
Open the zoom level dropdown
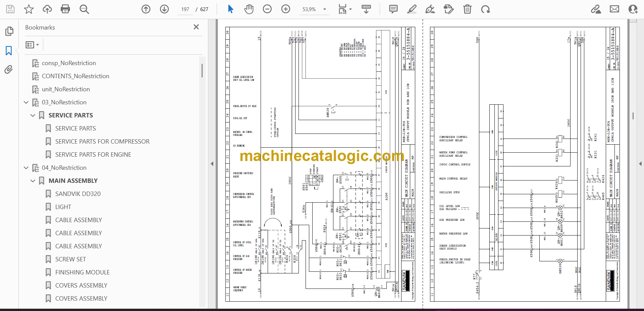(324, 9)
